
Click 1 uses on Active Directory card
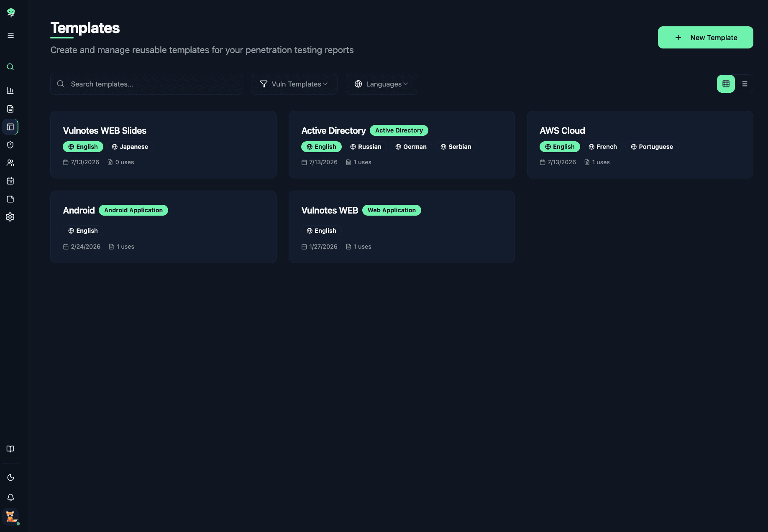click(362, 162)
